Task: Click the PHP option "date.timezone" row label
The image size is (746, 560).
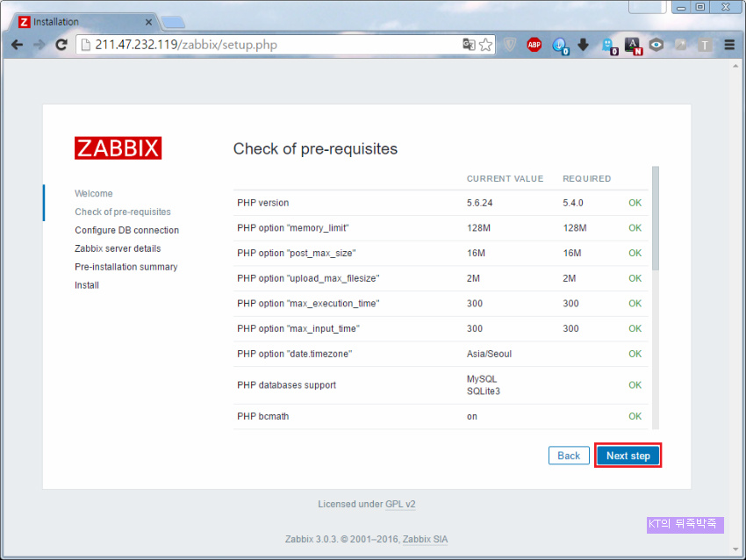Action: [295, 355]
